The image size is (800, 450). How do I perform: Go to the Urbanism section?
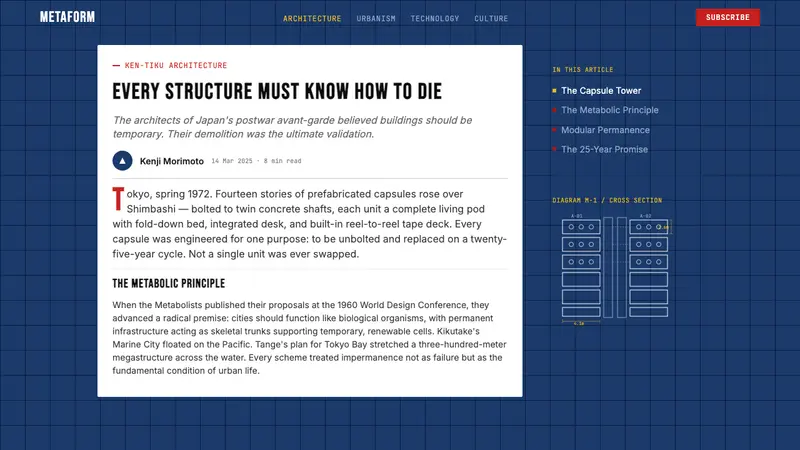(x=376, y=19)
